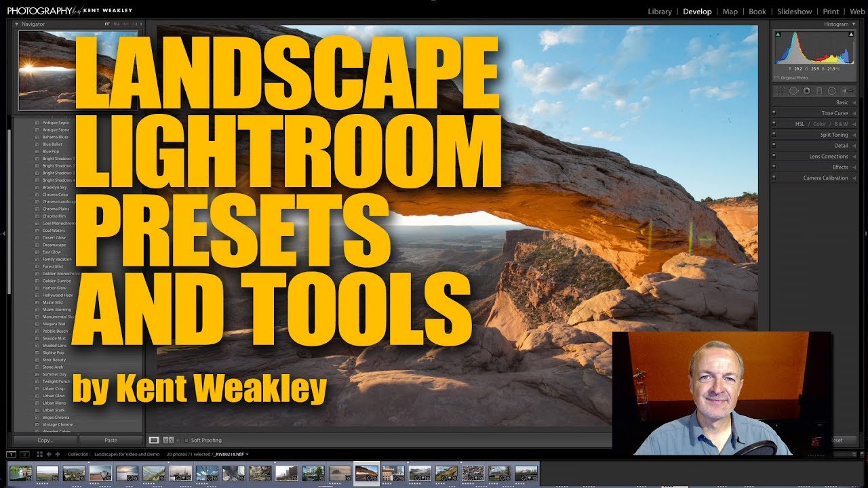868x488 pixels.
Task: Select second window display button 2
Action: coord(24,454)
